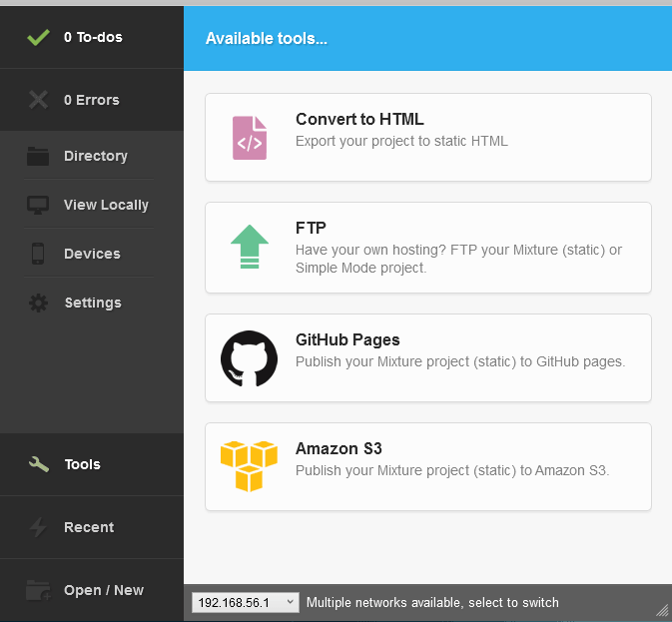Image resolution: width=672 pixels, height=622 pixels.
Task: Click the Recent lightning bolt icon
Action: 38,527
